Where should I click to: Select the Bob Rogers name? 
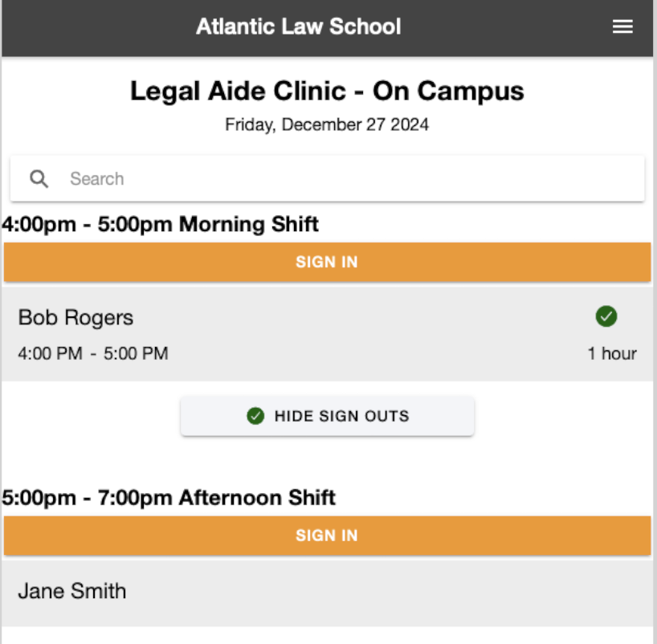75,317
